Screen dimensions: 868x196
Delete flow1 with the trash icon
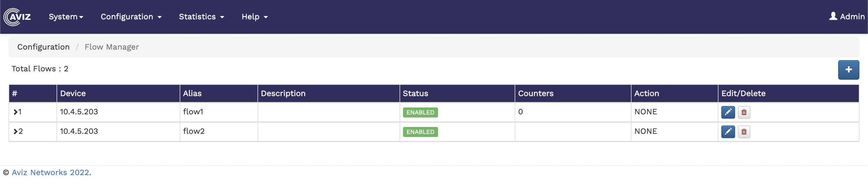click(x=744, y=112)
